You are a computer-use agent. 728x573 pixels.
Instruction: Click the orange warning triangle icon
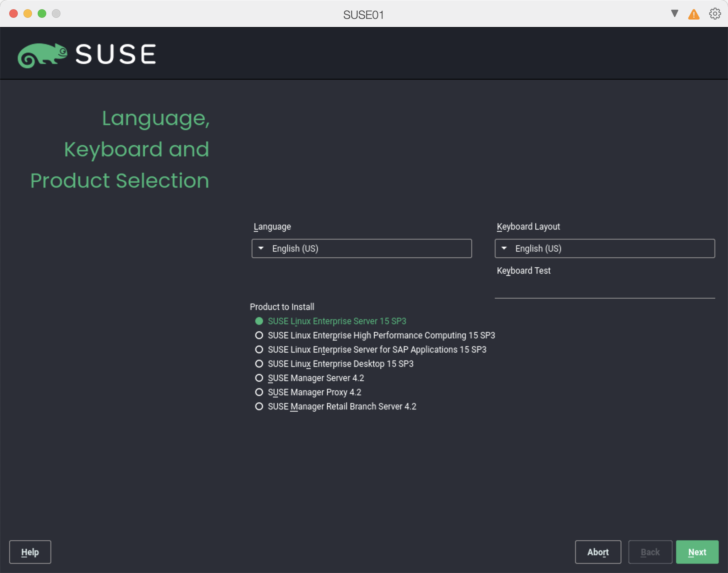click(694, 15)
